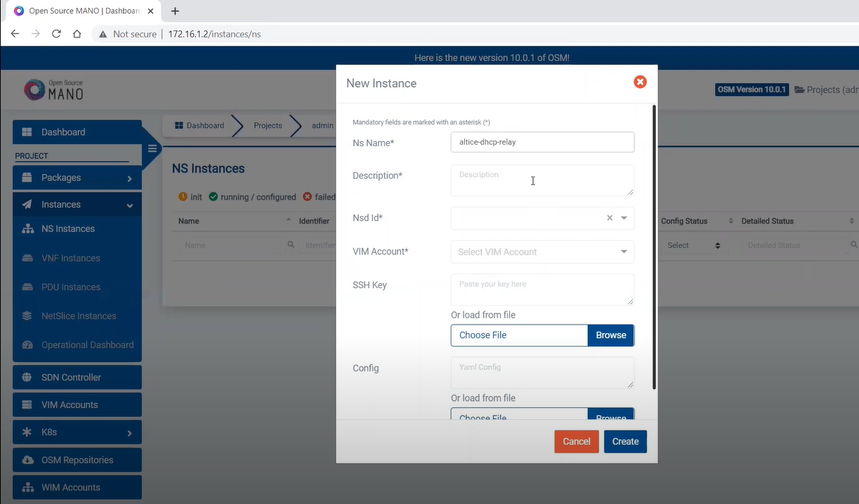The width and height of the screenshot is (859, 504).
Task: Open Operational Dashboard in sidebar
Action: (87, 345)
